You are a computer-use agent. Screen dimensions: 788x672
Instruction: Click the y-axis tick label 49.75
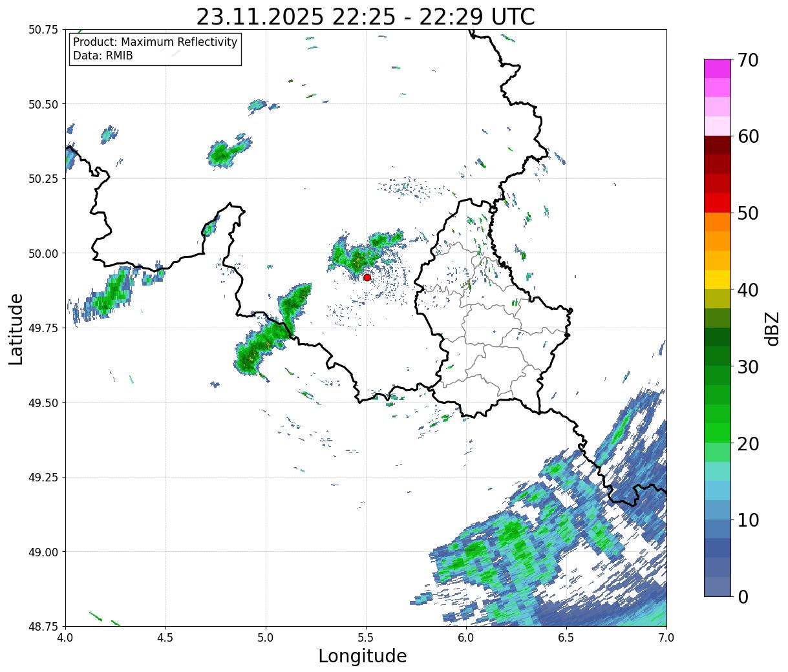(43, 328)
